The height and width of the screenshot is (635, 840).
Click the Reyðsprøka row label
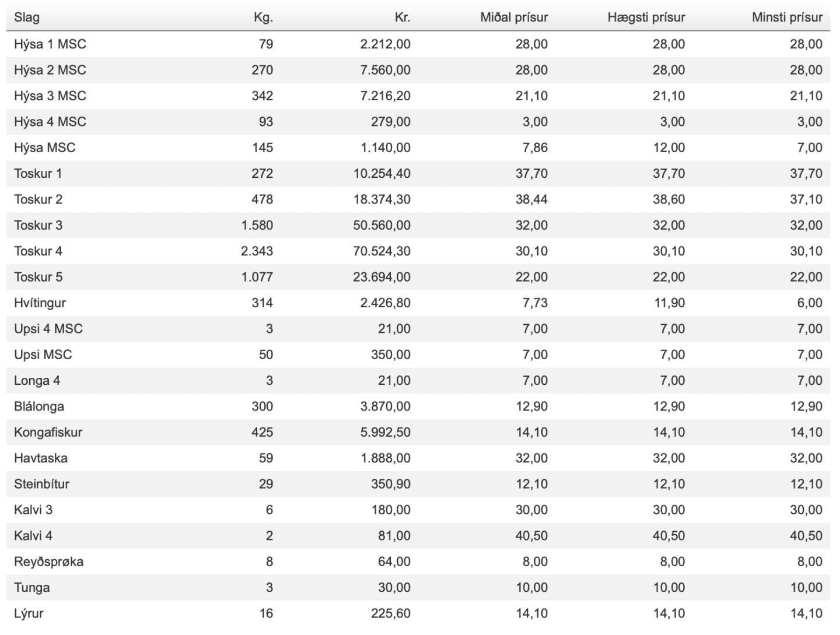[48, 562]
